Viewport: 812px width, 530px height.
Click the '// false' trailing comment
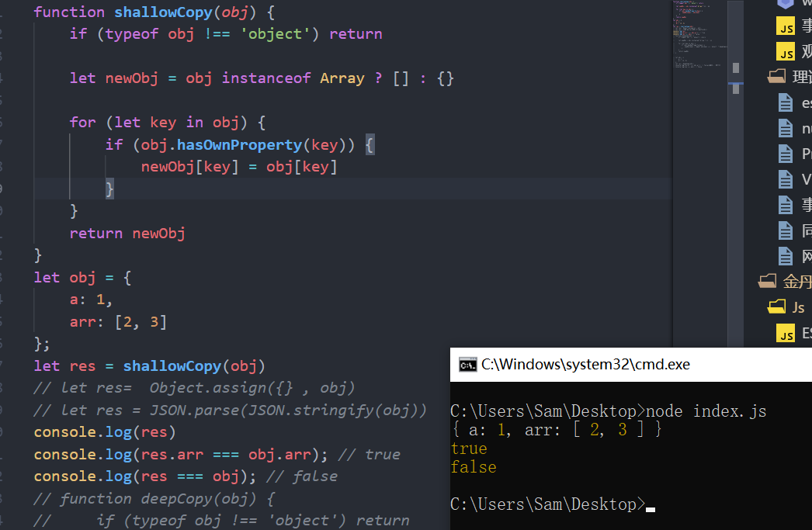point(302,476)
